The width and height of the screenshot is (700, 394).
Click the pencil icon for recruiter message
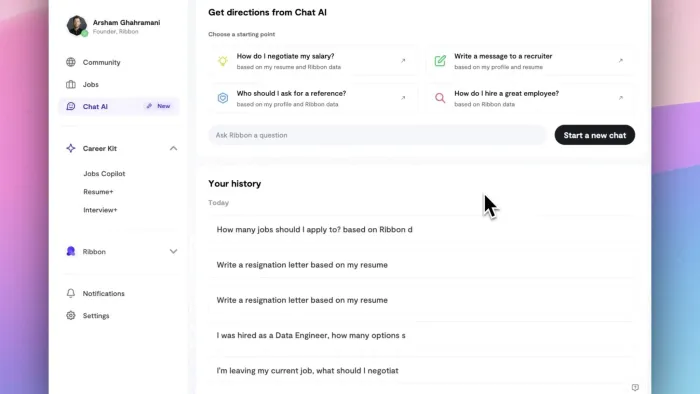tap(440, 61)
